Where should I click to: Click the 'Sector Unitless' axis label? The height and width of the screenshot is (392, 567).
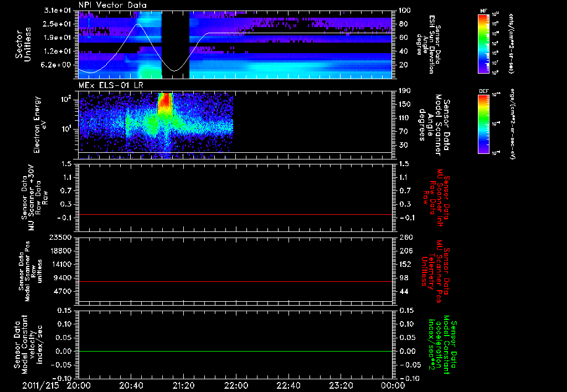pyautogui.click(x=23, y=44)
